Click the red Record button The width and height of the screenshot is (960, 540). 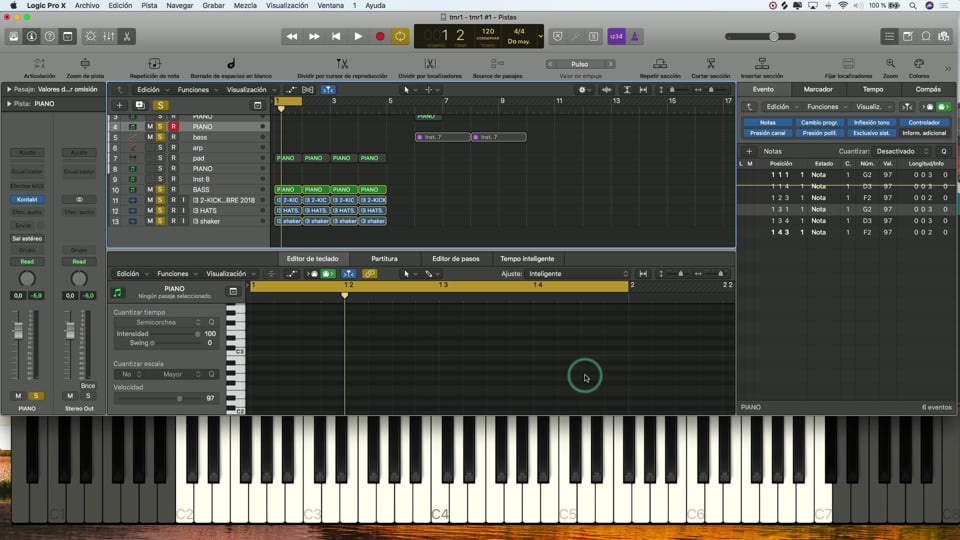tap(380, 37)
